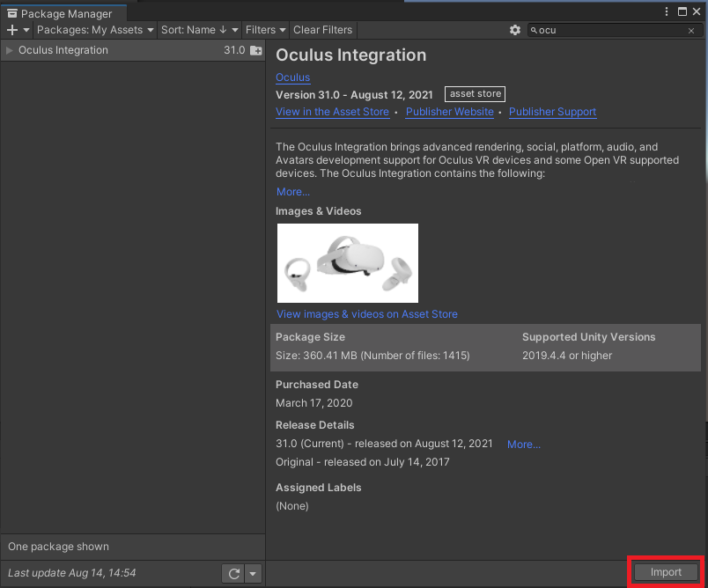The height and width of the screenshot is (588, 708).
Task: Click View in the Asset Store link
Action: point(332,112)
